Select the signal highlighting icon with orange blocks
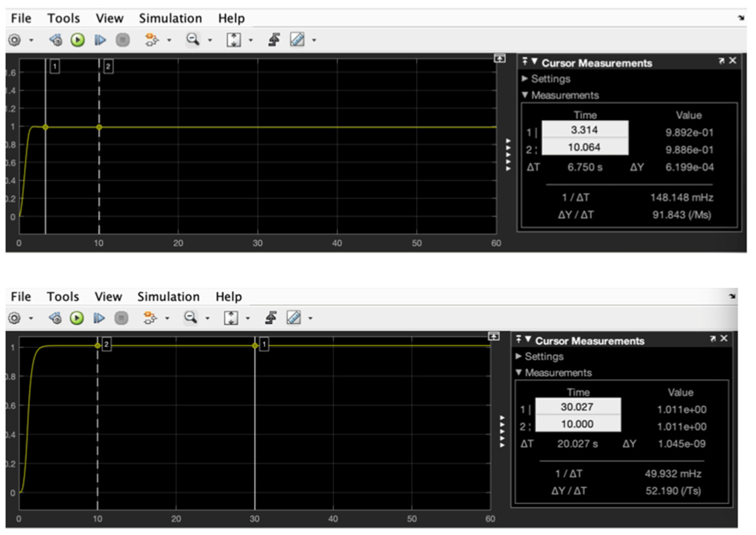The image size is (756, 535). [150, 40]
